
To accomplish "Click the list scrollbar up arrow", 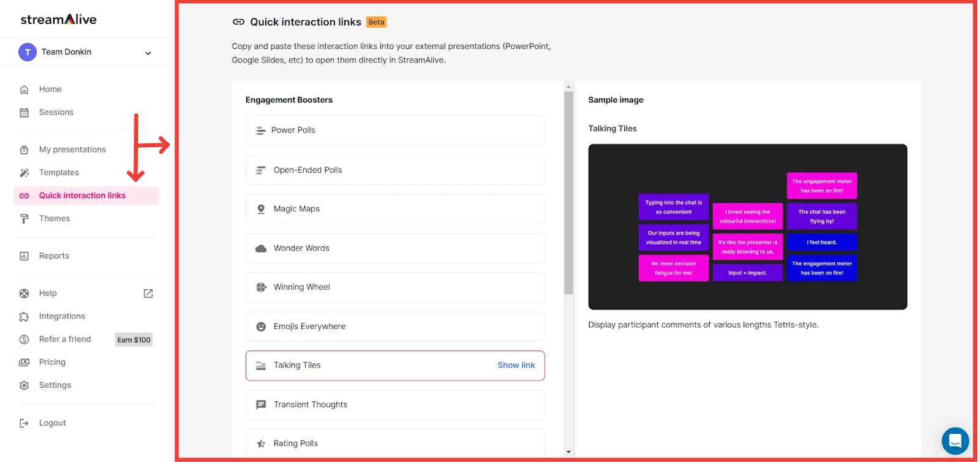I will [568, 86].
